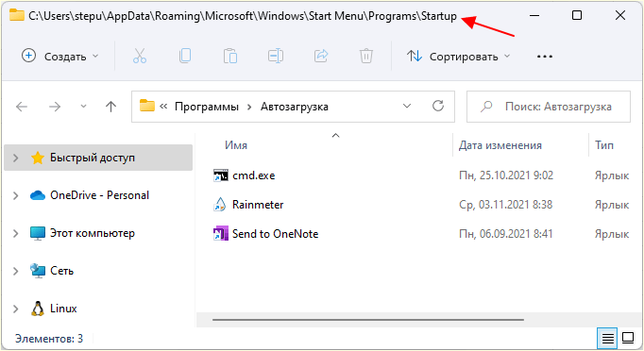Close the Startup folder window
The height and width of the screenshot is (351, 644).
620,16
